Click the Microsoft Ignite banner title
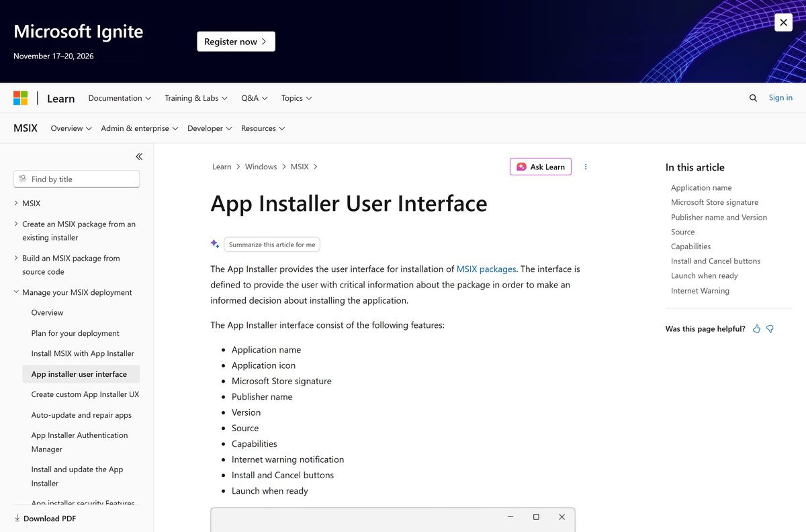This screenshot has width=806, height=532. click(78, 32)
